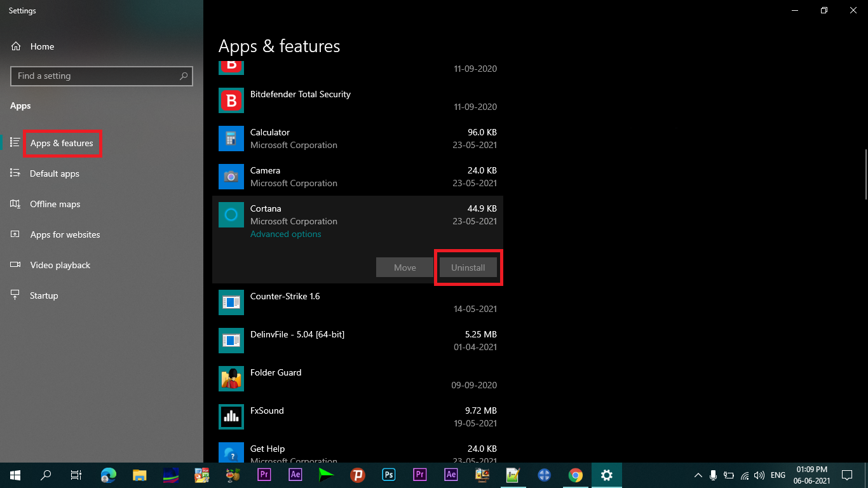Image resolution: width=868 pixels, height=488 pixels.
Task: Open File Explorer from the taskbar
Action: click(140, 475)
